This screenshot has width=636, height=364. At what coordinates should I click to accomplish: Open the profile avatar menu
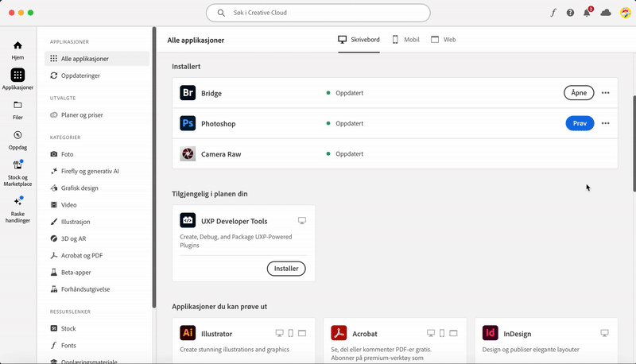click(x=625, y=13)
